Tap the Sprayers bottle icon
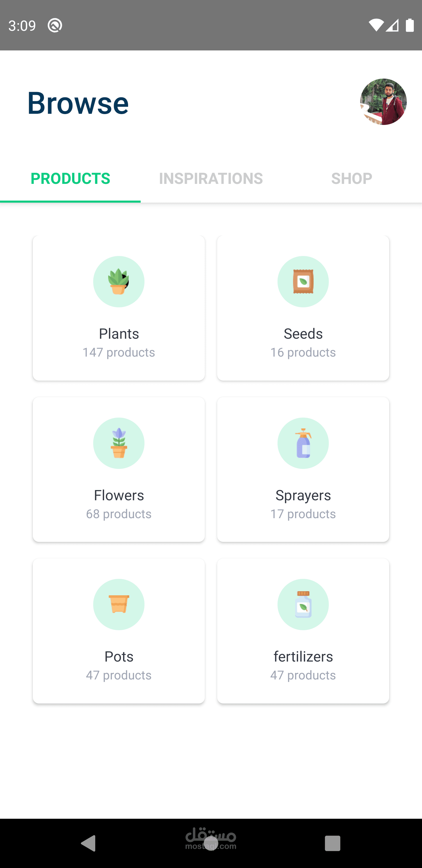This screenshot has width=422, height=868. [303, 443]
